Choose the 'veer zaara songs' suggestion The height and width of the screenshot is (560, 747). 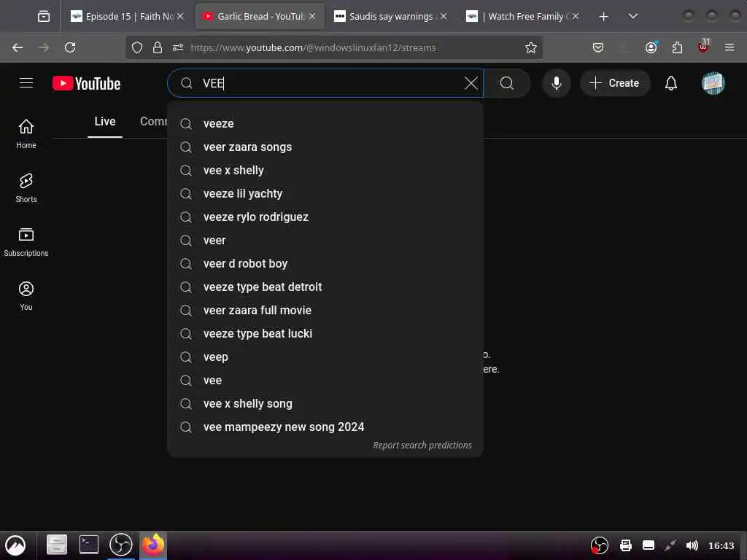(x=325, y=147)
